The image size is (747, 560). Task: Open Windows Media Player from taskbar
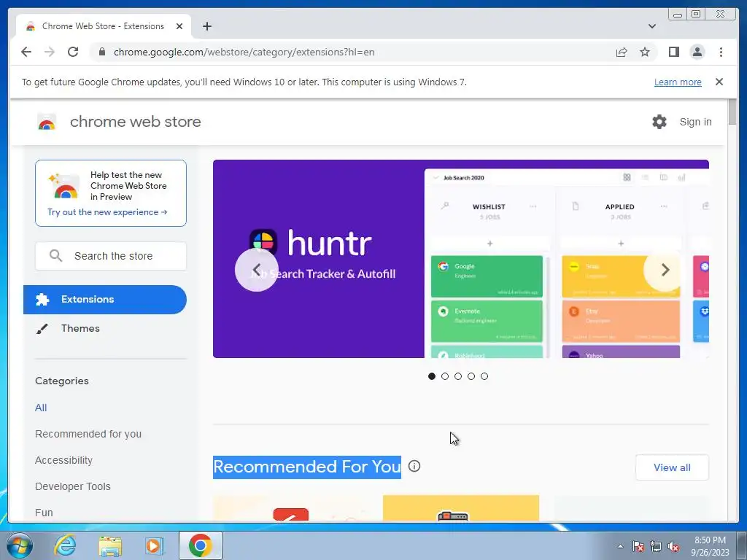pyautogui.click(x=155, y=545)
